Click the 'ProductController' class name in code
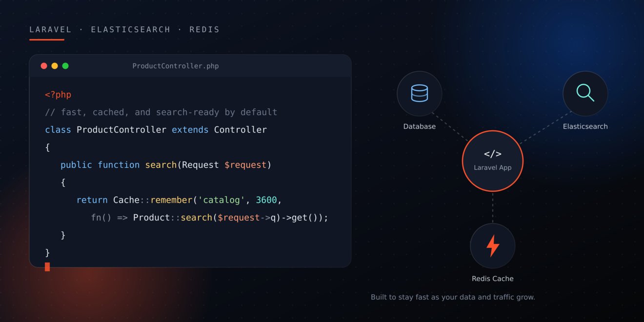644x322 pixels. (121, 130)
